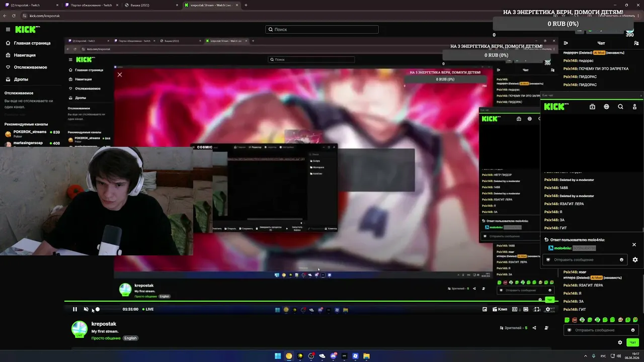
Task: Switch to the Портал обжалования tab
Action: (92, 5)
